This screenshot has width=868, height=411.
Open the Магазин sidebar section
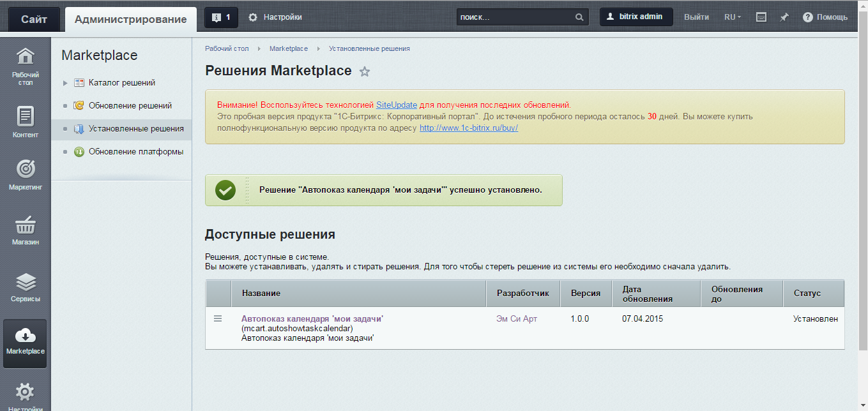click(x=25, y=230)
